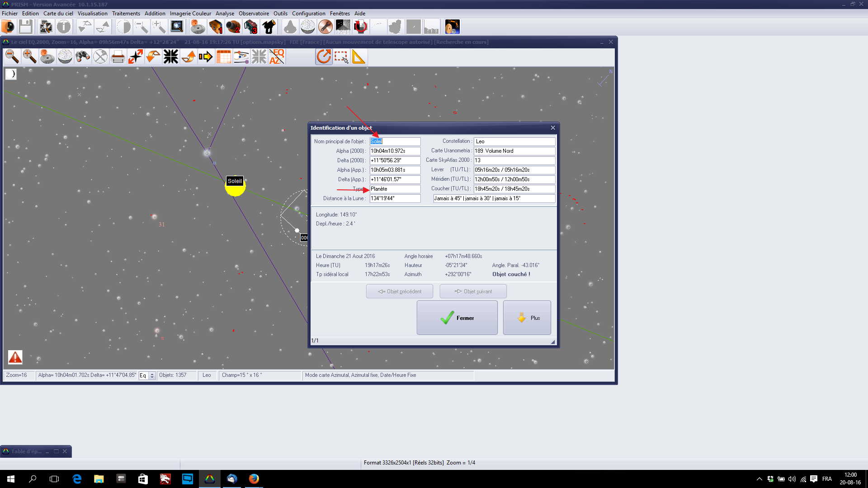Viewport: 868px width, 488px height.
Task: Click the Fermer button
Action: [457, 318]
